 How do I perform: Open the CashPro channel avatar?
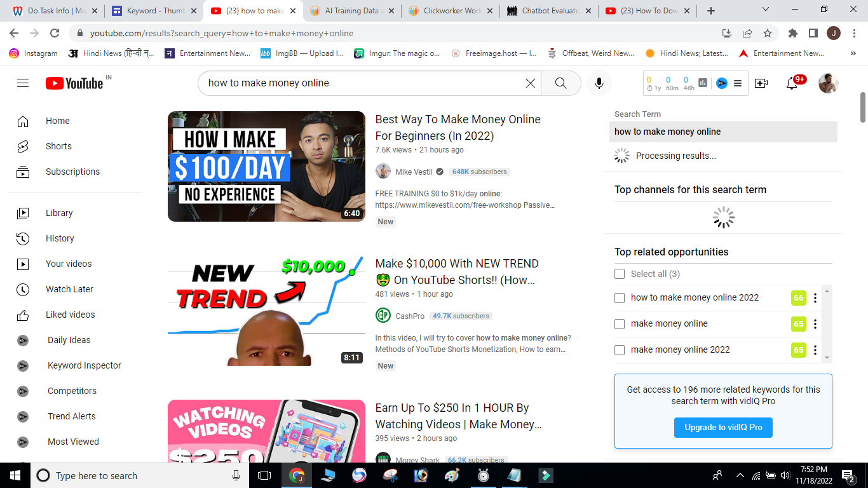tap(383, 316)
